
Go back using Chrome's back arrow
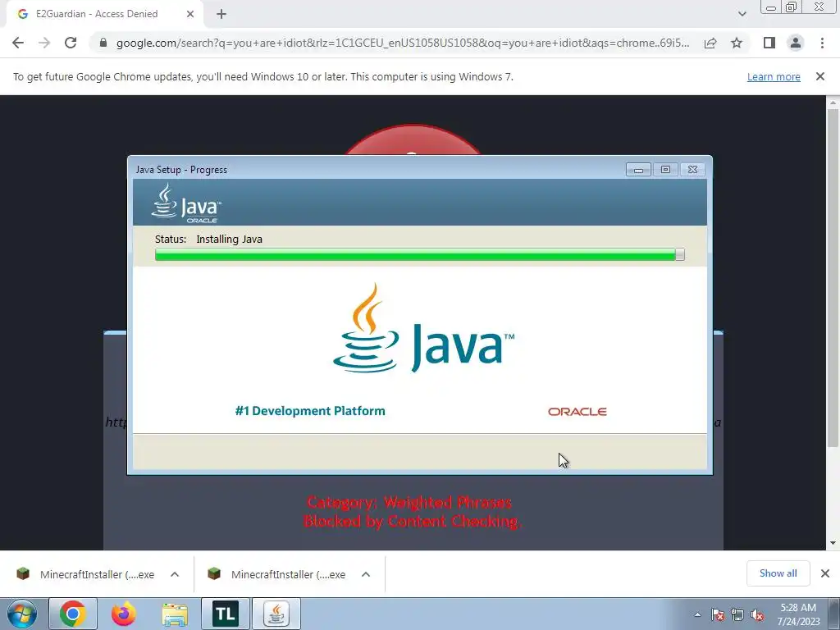click(x=18, y=43)
